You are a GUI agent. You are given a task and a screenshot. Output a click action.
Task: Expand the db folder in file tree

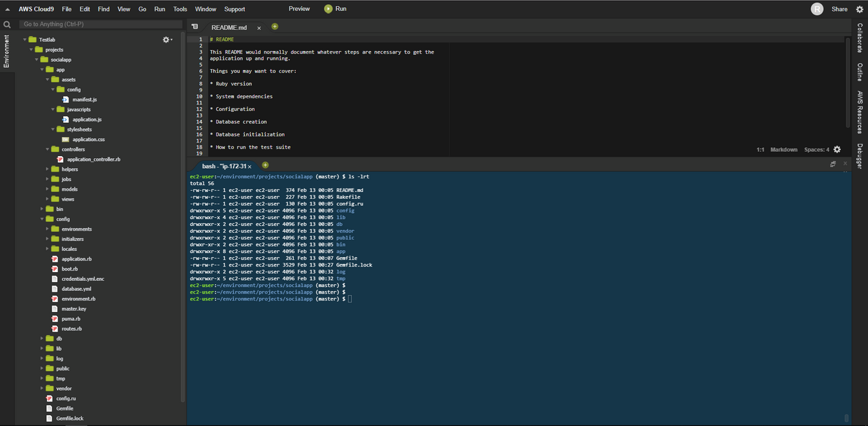(41, 338)
